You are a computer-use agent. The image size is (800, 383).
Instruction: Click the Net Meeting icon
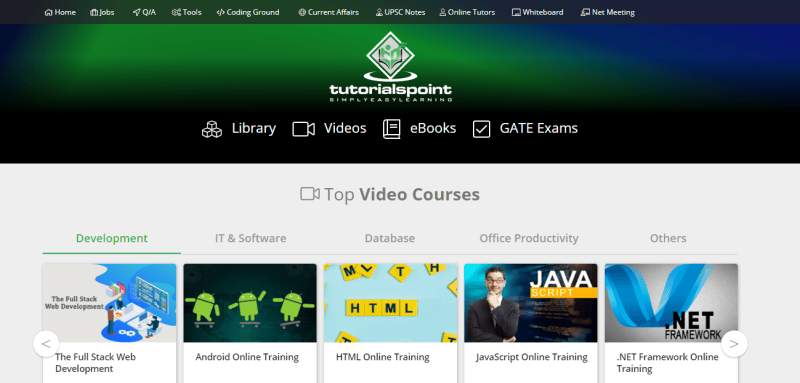585,12
